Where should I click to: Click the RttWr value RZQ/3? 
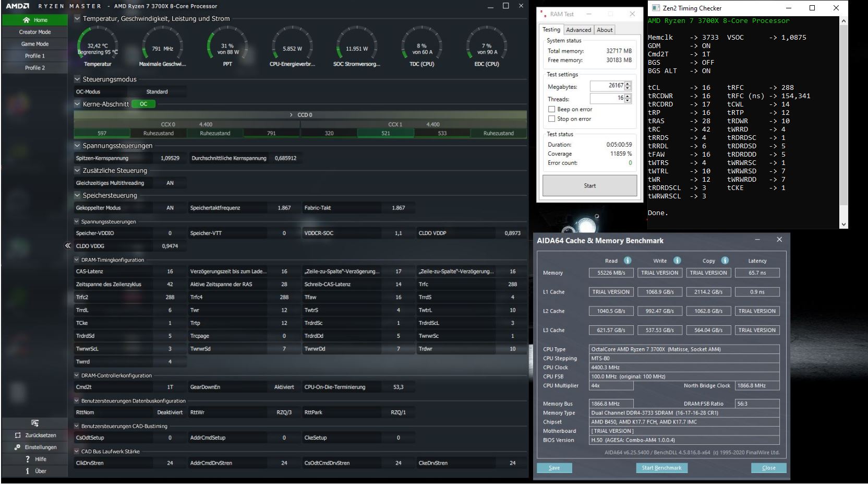click(284, 412)
